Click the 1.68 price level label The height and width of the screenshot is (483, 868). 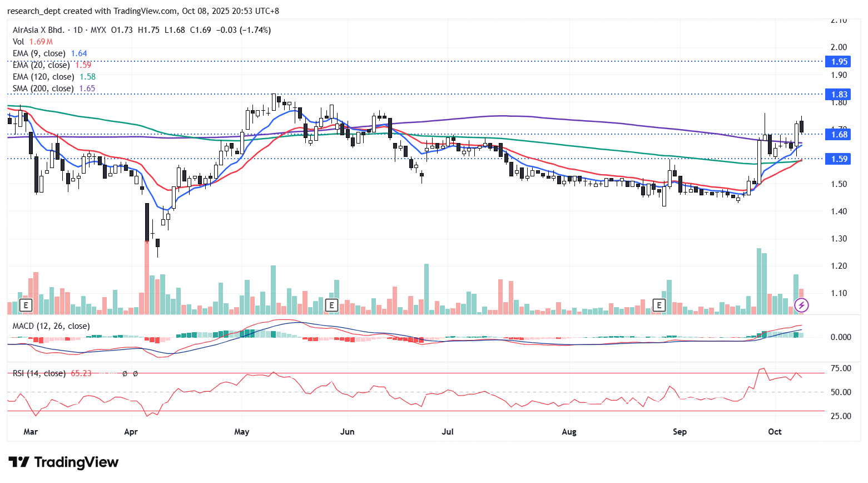click(x=839, y=135)
